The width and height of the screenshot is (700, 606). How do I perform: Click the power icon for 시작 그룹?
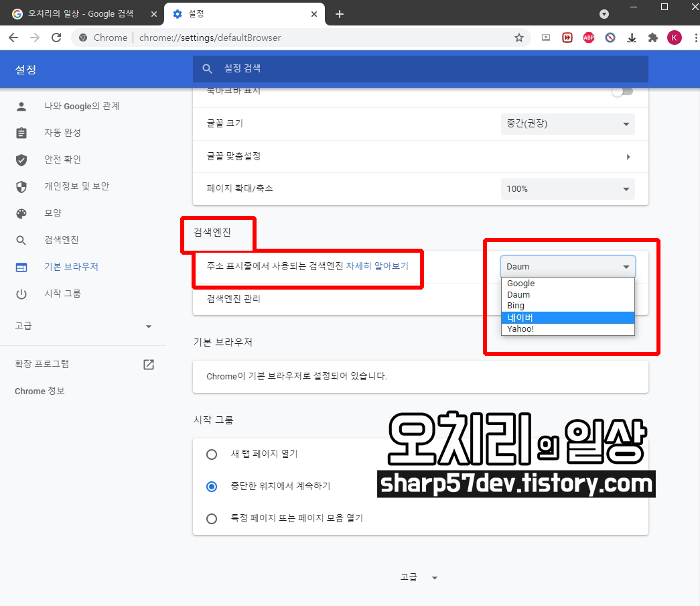point(21,294)
